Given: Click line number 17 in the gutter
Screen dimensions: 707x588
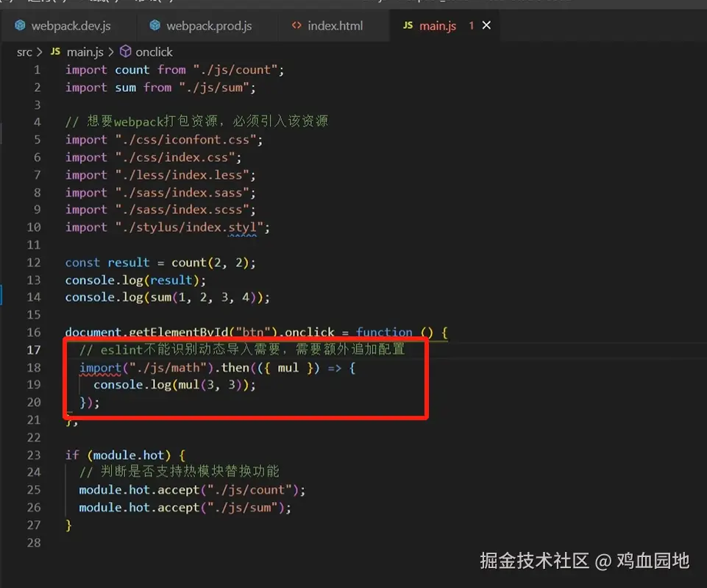Looking at the screenshot, I should (34, 350).
